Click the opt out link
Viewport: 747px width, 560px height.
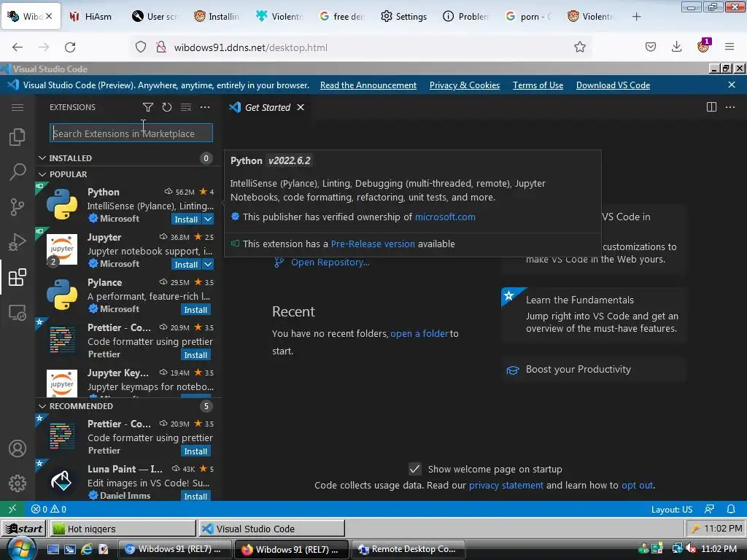point(638,485)
